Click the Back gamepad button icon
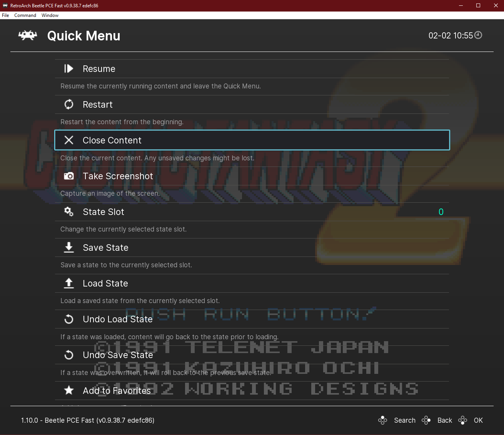The image size is (504, 435). tap(426, 420)
